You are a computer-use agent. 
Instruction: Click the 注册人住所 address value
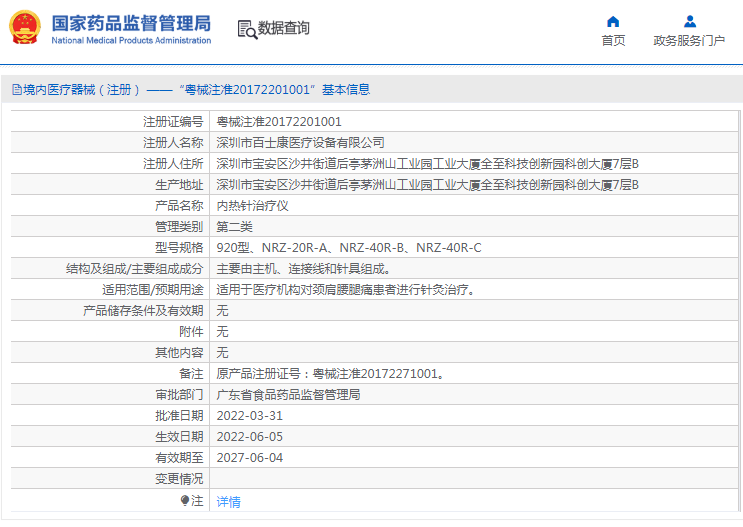(x=427, y=164)
